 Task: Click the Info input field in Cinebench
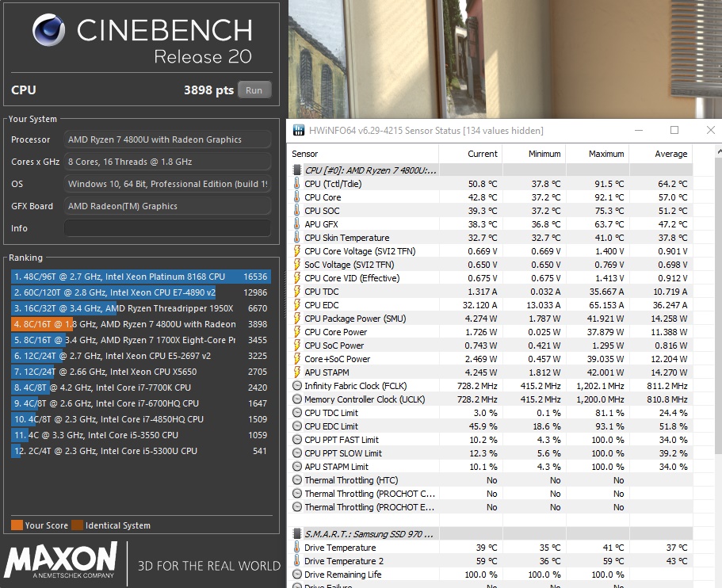pyautogui.click(x=167, y=228)
